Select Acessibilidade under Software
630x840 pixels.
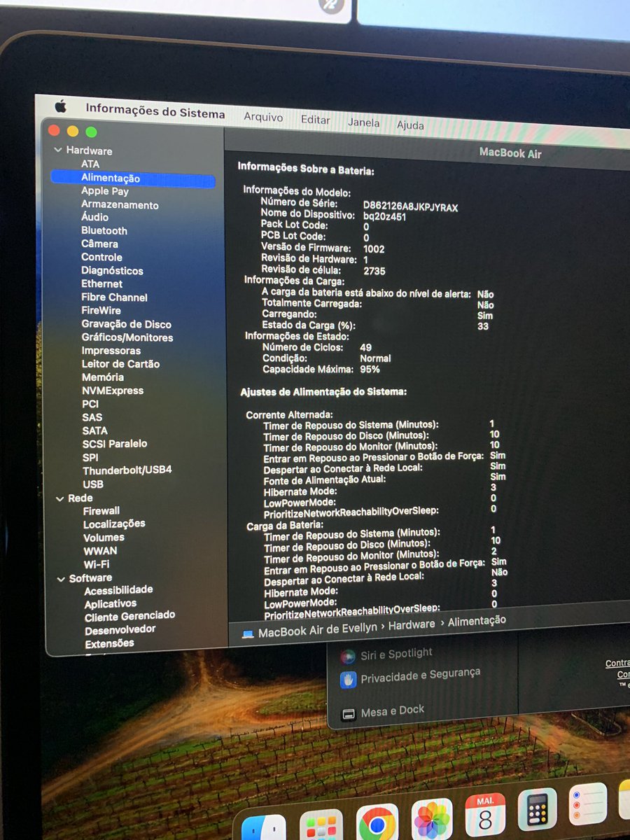coord(118,590)
